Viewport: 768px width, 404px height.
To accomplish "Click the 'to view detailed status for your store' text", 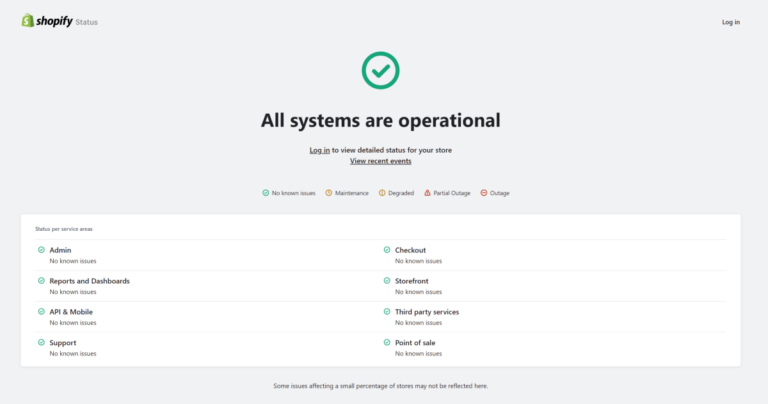I will 392,150.
